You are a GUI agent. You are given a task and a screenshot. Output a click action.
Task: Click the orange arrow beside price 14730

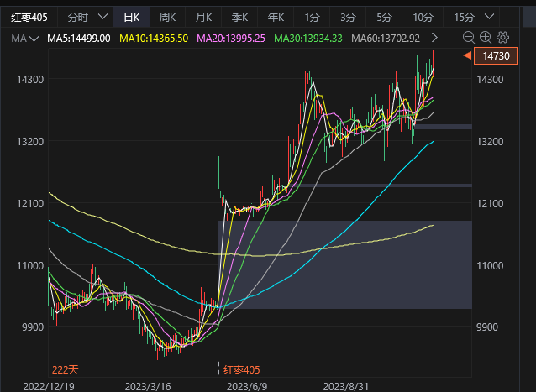[467, 55]
